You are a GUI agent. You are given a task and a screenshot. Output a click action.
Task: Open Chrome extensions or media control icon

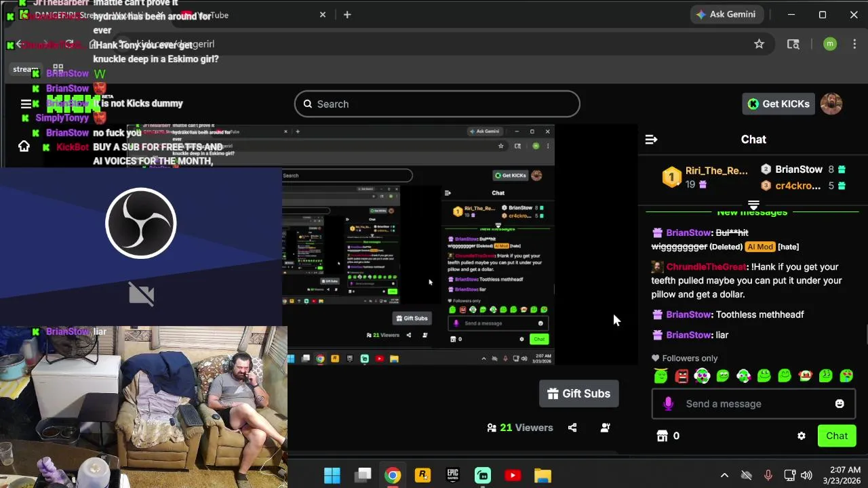(793, 44)
